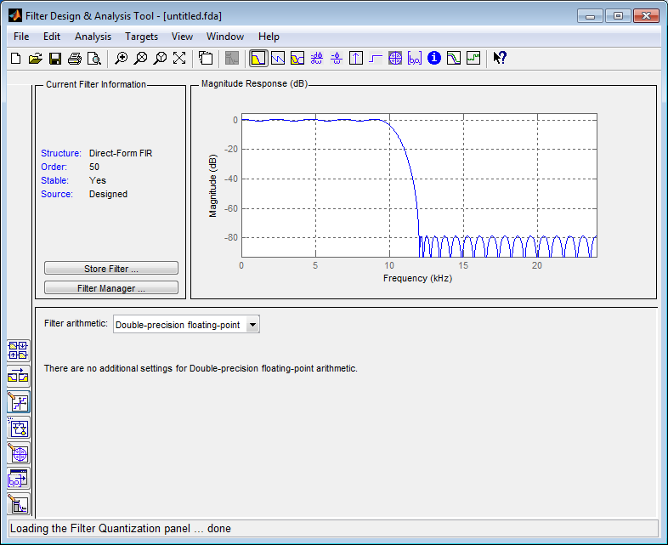
Task: Click the 'Direct-Form FIR' structure value
Action: 121,153
